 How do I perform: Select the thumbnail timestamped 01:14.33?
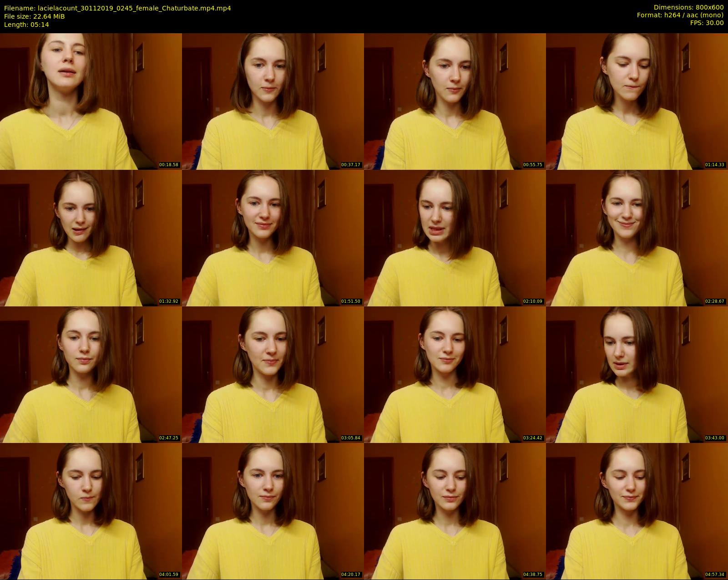coord(637,102)
